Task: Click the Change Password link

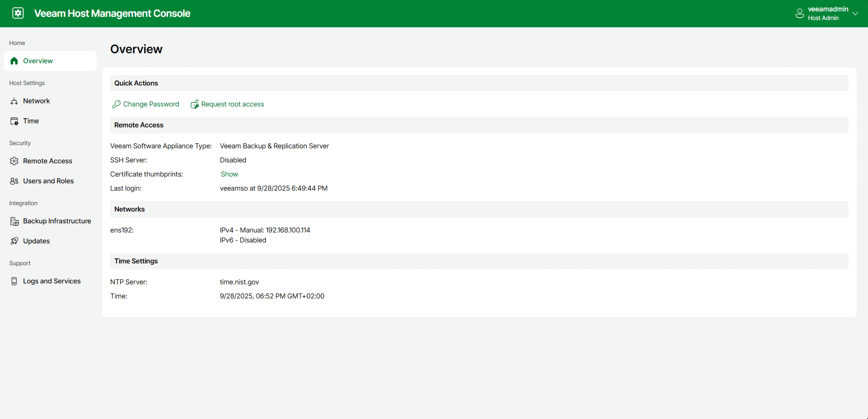Action: click(x=151, y=104)
